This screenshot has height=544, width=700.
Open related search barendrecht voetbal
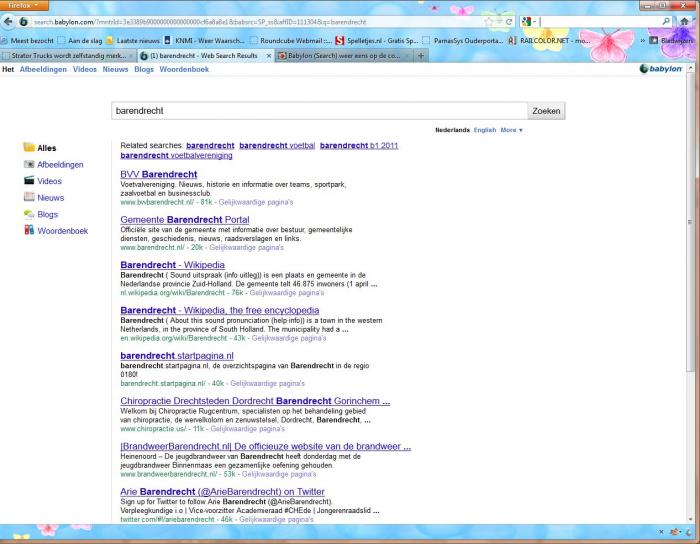click(277, 145)
